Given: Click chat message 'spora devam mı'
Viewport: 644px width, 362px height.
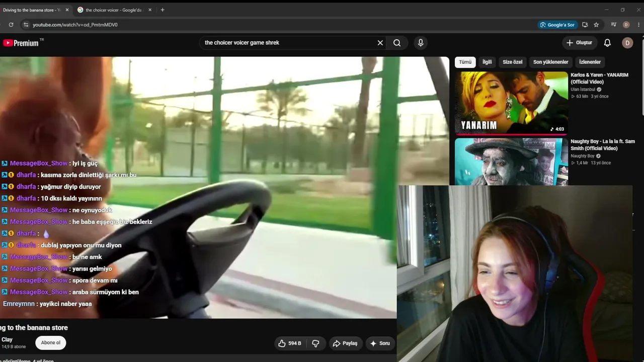Looking at the screenshot, I should click(95, 281).
